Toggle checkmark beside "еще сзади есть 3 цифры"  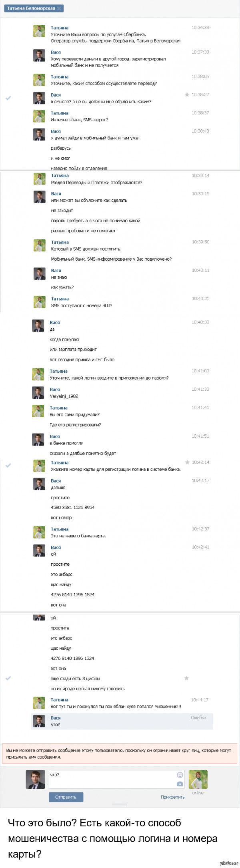click(8, 678)
